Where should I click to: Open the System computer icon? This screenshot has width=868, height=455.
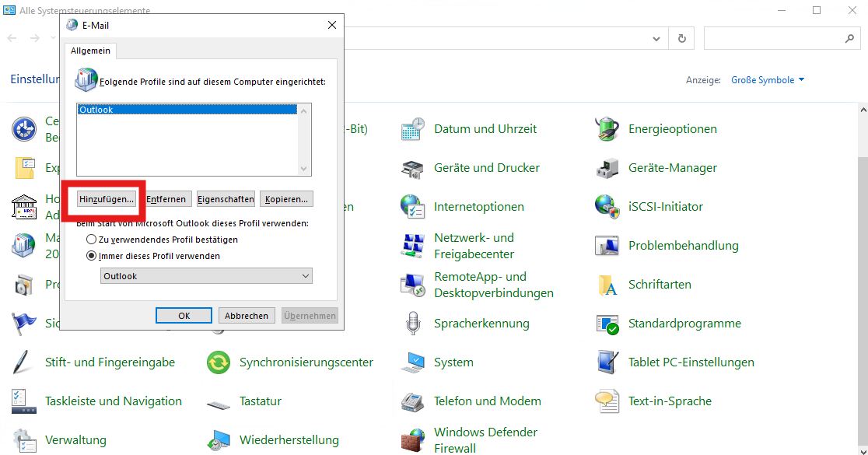(412, 362)
